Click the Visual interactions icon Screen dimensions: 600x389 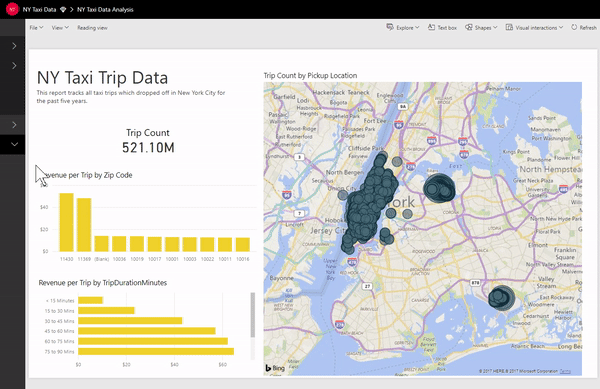(x=509, y=27)
